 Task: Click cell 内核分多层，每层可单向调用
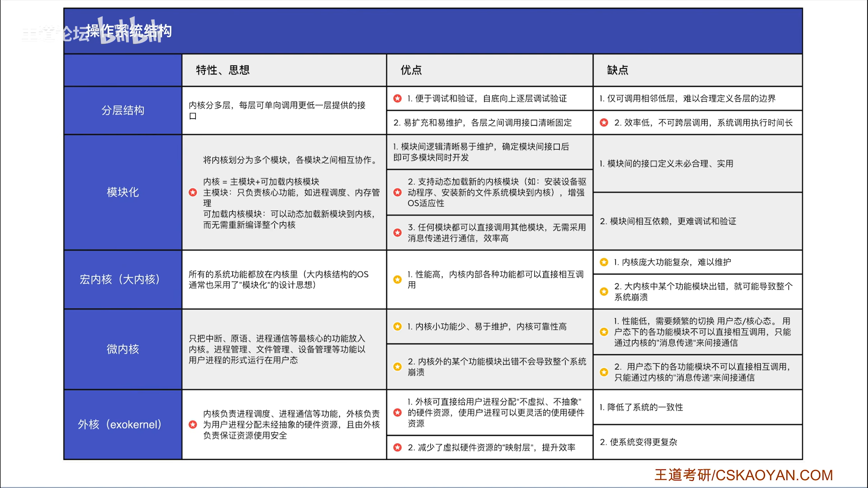point(284,110)
